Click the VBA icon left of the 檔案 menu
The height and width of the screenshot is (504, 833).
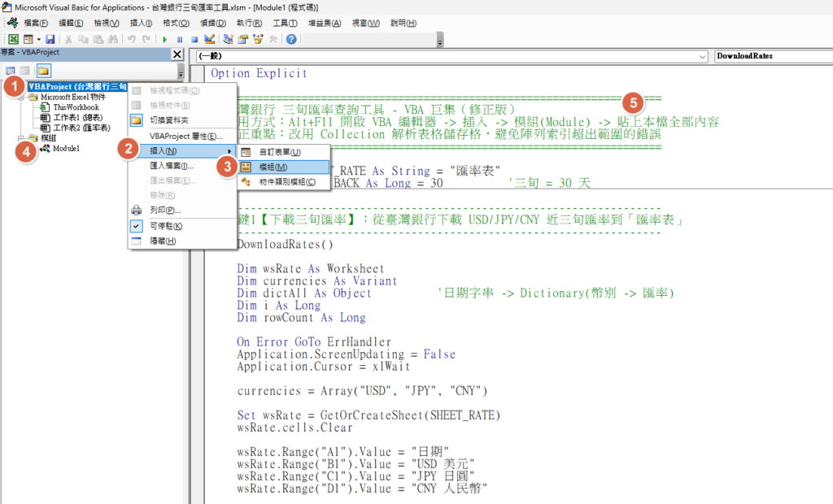(12, 23)
